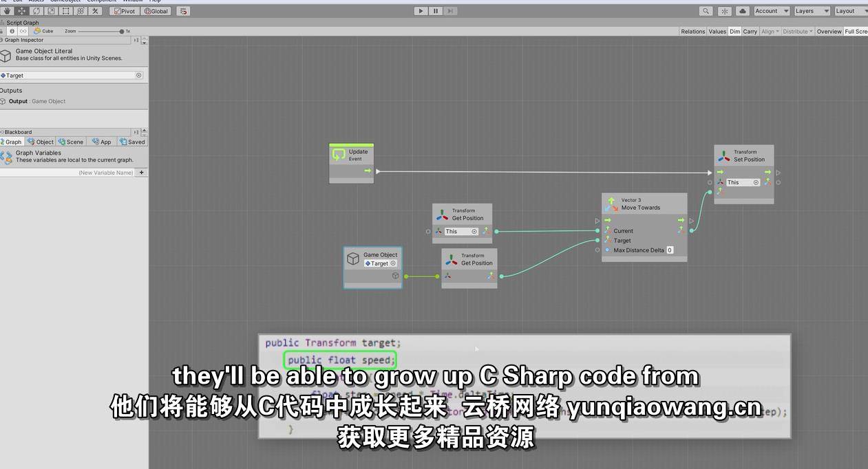
Task: Open Distribute dropdown
Action: tap(798, 32)
